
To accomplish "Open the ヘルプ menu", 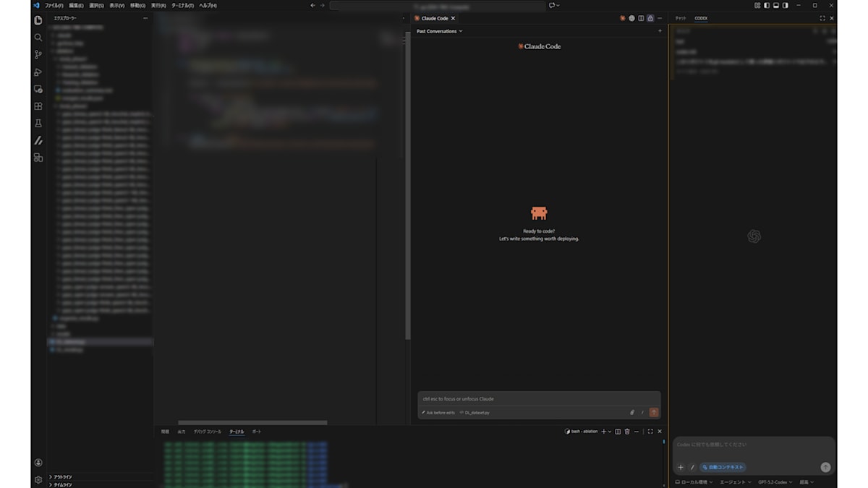I will 208,5.
